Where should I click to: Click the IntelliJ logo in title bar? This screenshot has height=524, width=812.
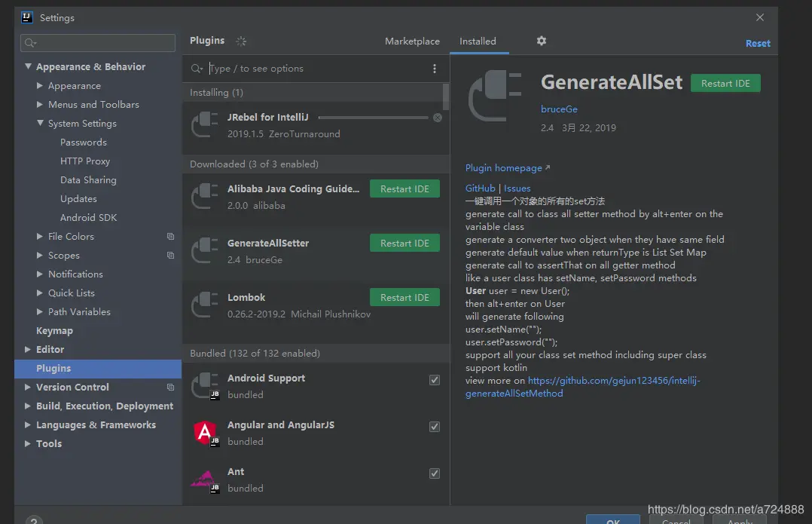point(27,17)
